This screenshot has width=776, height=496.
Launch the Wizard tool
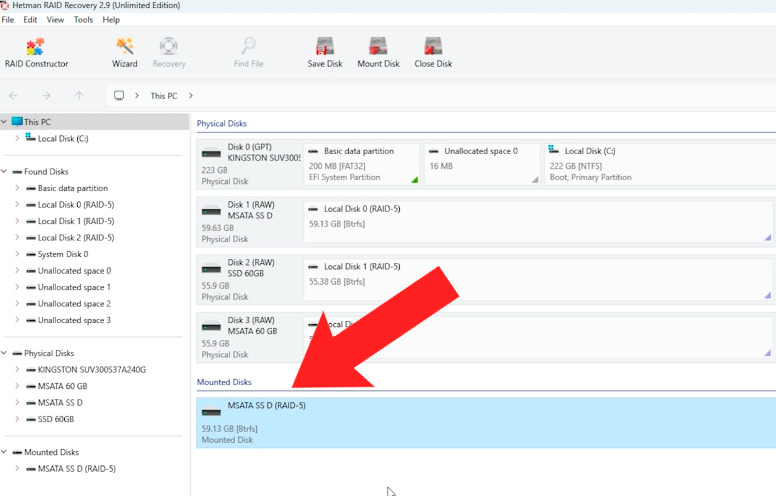pos(125,53)
